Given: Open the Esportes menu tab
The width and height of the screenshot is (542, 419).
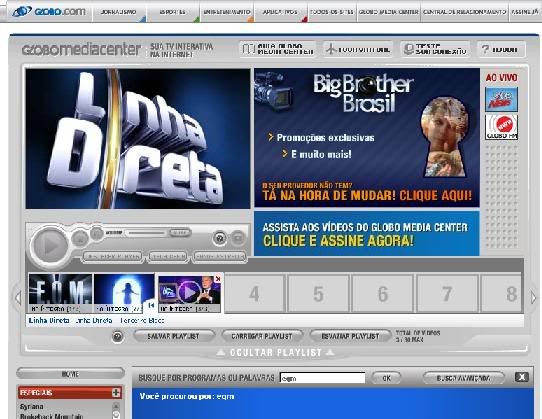Looking at the screenshot, I should (172, 12).
